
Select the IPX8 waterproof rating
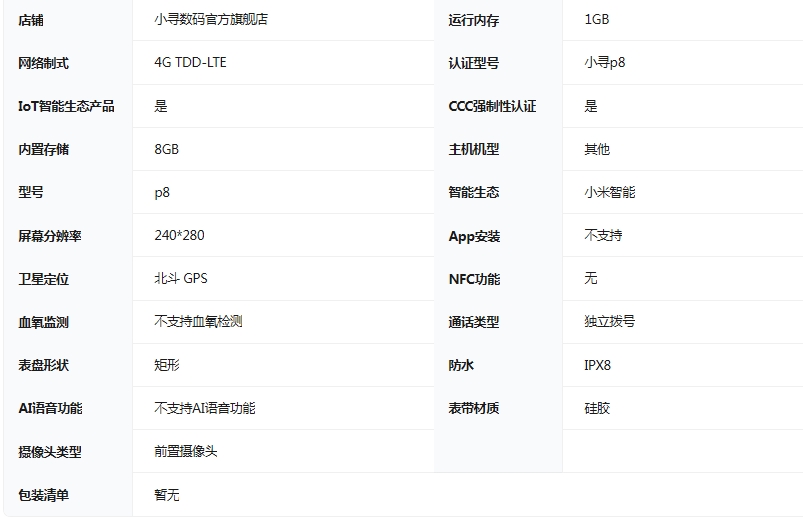tap(597, 365)
